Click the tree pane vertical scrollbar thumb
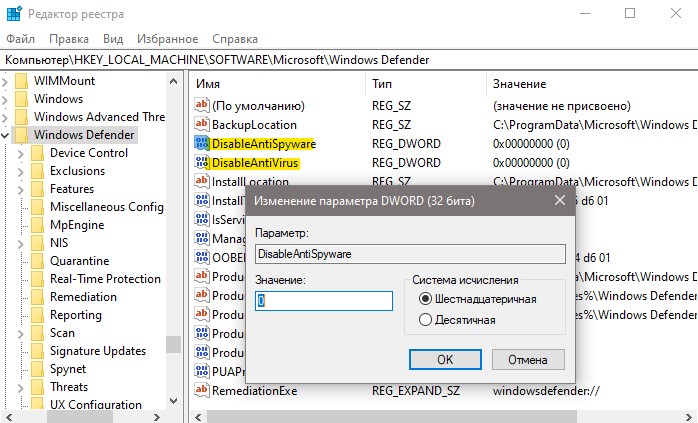Image resolution: width=698 pixels, height=423 pixels. 173,345
